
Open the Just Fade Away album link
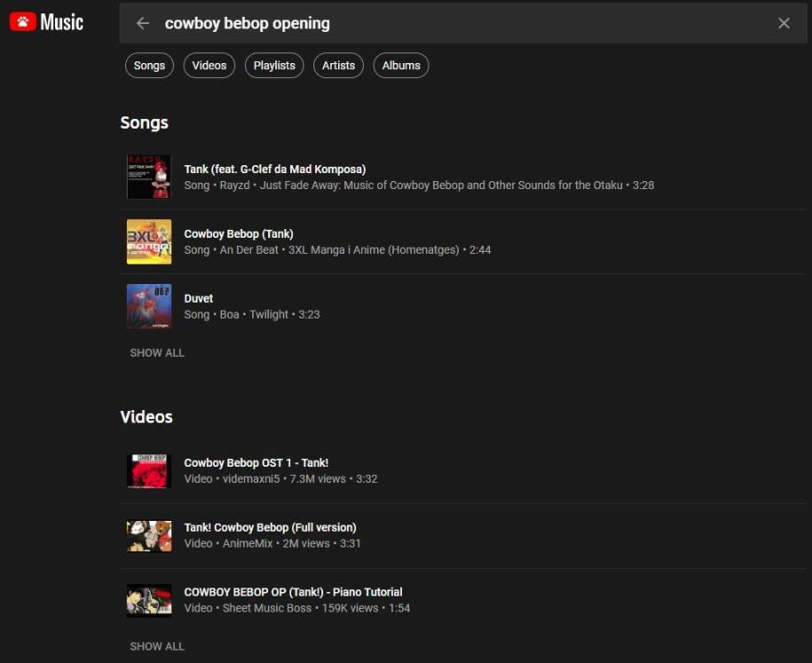[441, 185]
